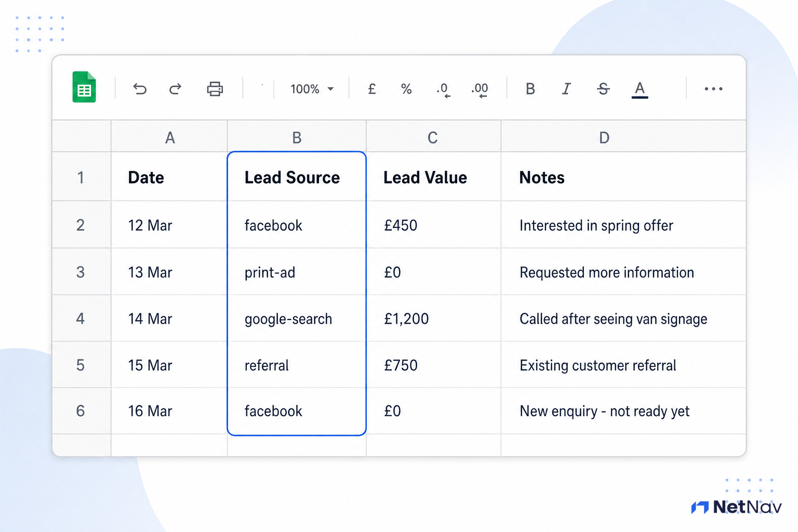Increase decimal places

tap(480, 89)
